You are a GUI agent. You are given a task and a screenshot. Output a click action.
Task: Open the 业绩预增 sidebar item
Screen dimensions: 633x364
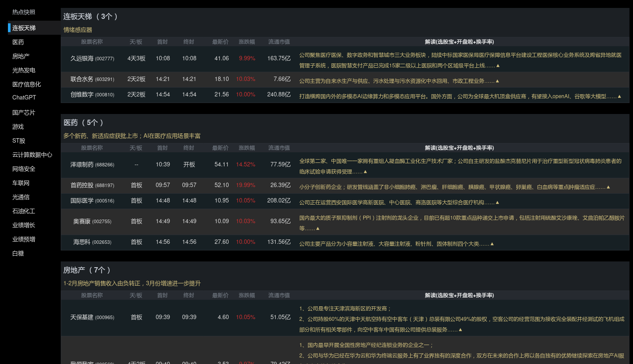tap(24, 239)
